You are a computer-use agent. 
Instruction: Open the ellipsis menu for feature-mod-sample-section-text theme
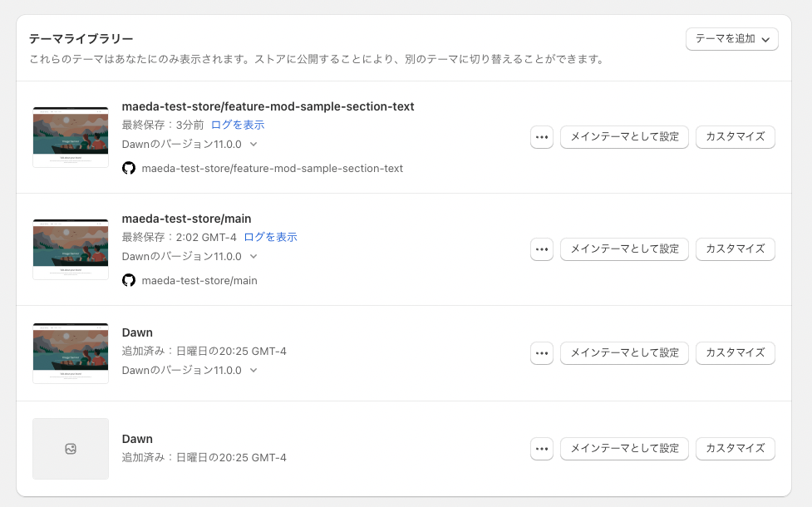pyautogui.click(x=542, y=137)
